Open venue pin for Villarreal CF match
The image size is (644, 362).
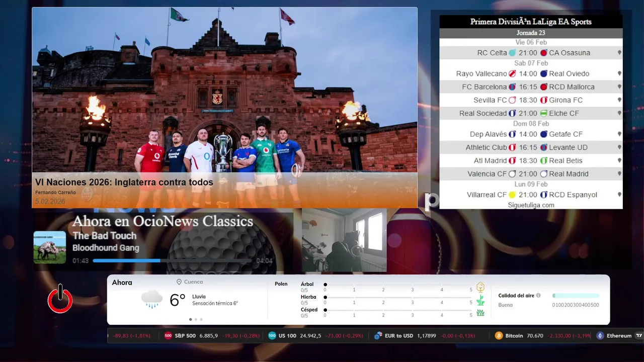pyautogui.click(x=619, y=195)
